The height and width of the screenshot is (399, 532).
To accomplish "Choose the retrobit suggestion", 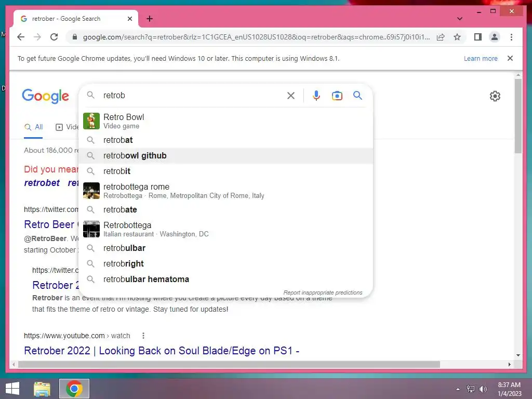I will pyautogui.click(x=225, y=171).
